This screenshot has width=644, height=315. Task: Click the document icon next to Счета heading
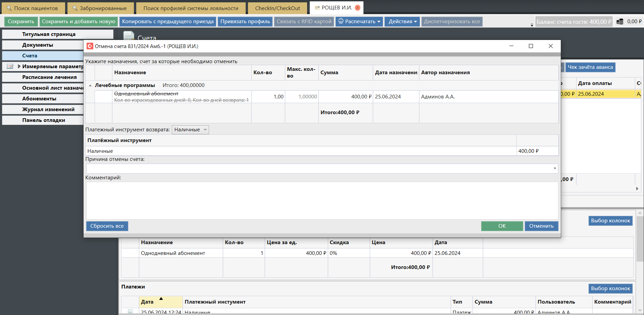click(x=129, y=36)
